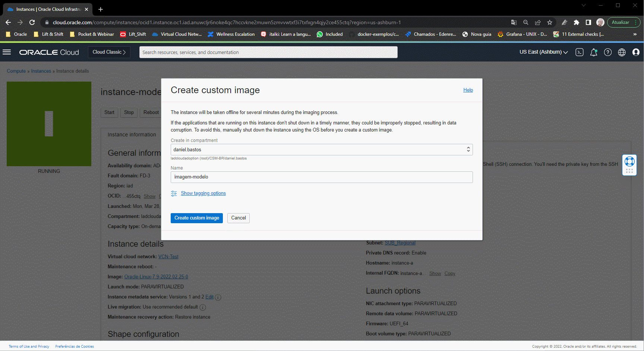Click the Reboot instance button
Image resolution: width=644 pixels, height=351 pixels.
pos(151,113)
